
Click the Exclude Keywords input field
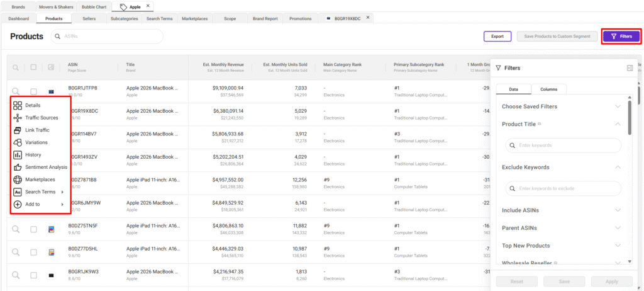coord(563,188)
